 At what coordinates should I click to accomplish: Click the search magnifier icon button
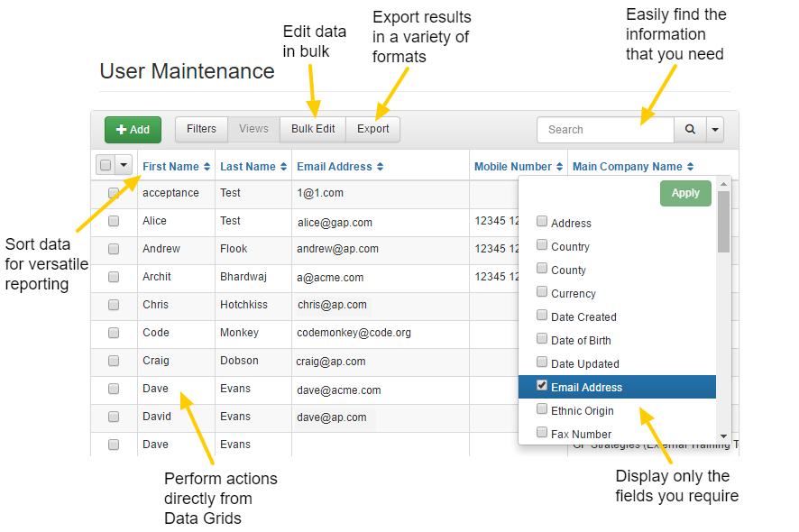[x=690, y=129]
